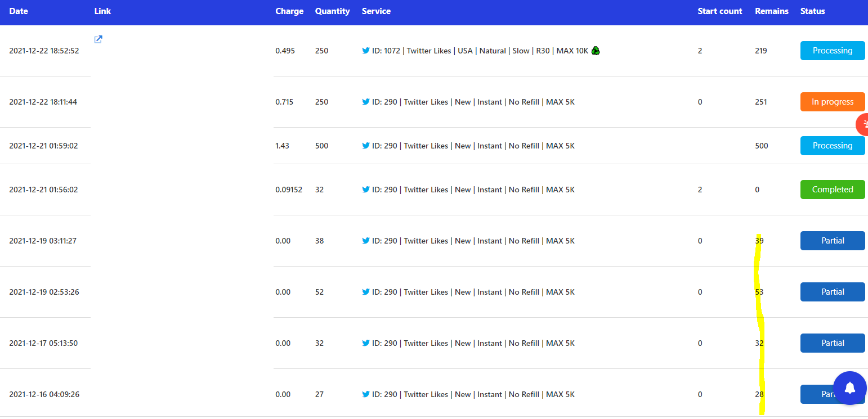Click the Partial status of the 03:11:27 order
The image size is (868, 419).
pyautogui.click(x=833, y=241)
